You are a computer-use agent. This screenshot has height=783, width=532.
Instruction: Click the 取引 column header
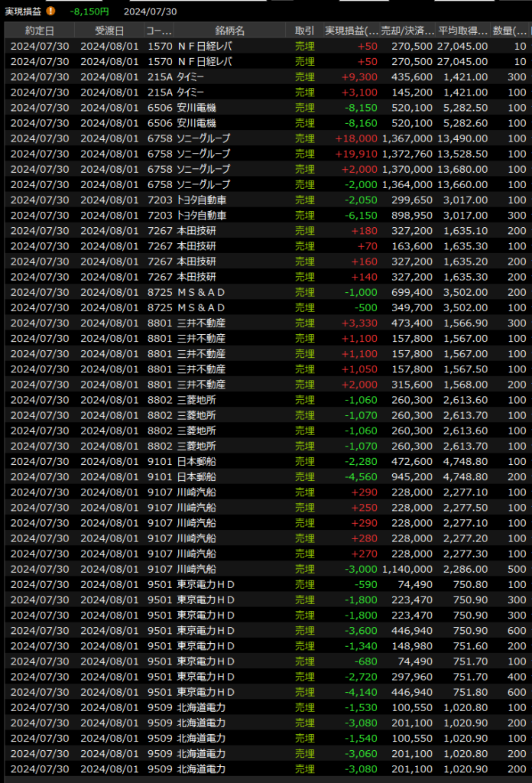coord(304,31)
